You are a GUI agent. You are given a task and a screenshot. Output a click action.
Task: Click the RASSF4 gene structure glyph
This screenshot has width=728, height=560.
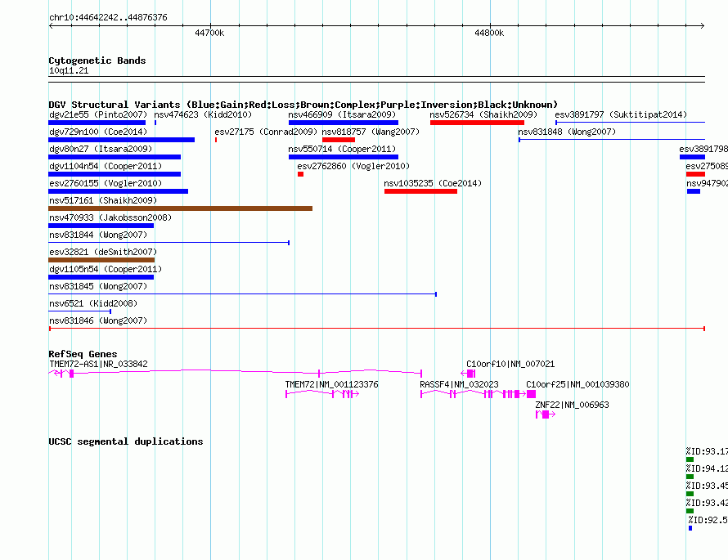click(473, 394)
